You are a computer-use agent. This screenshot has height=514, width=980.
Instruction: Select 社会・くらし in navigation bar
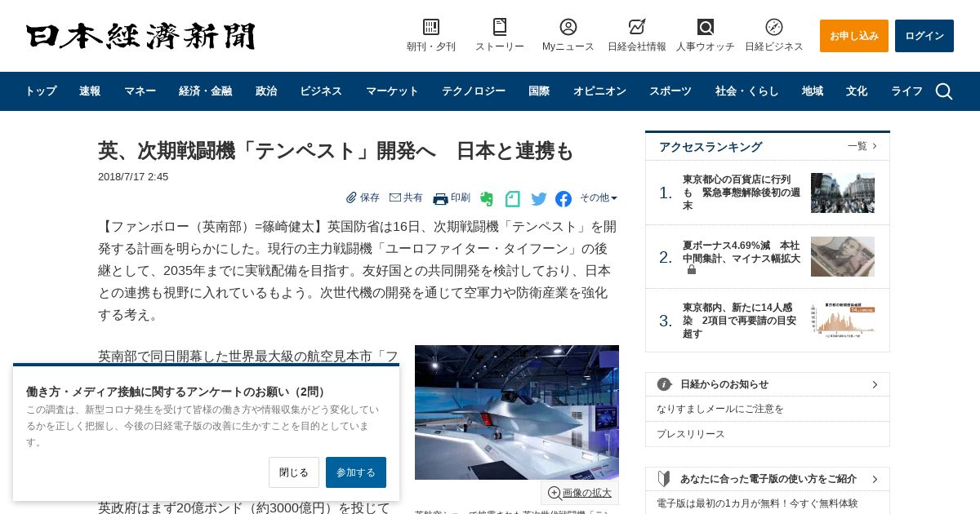tap(747, 91)
